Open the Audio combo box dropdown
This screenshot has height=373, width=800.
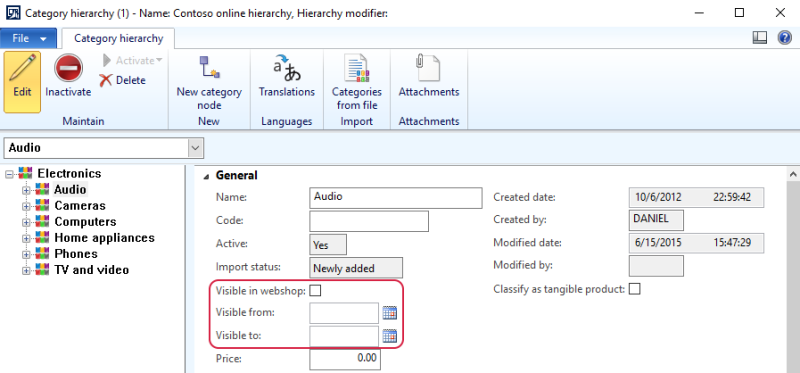click(x=195, y=148)
